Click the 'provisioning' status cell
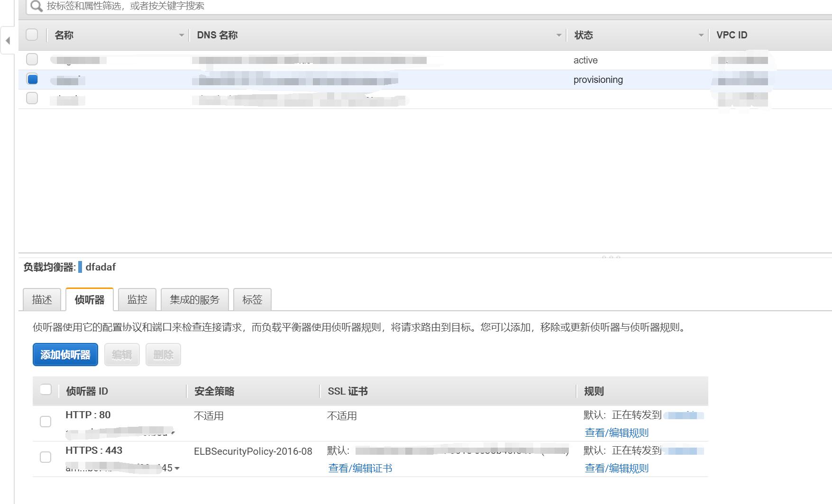Screen dimensions: 832x504 click(x=598, y=80)
